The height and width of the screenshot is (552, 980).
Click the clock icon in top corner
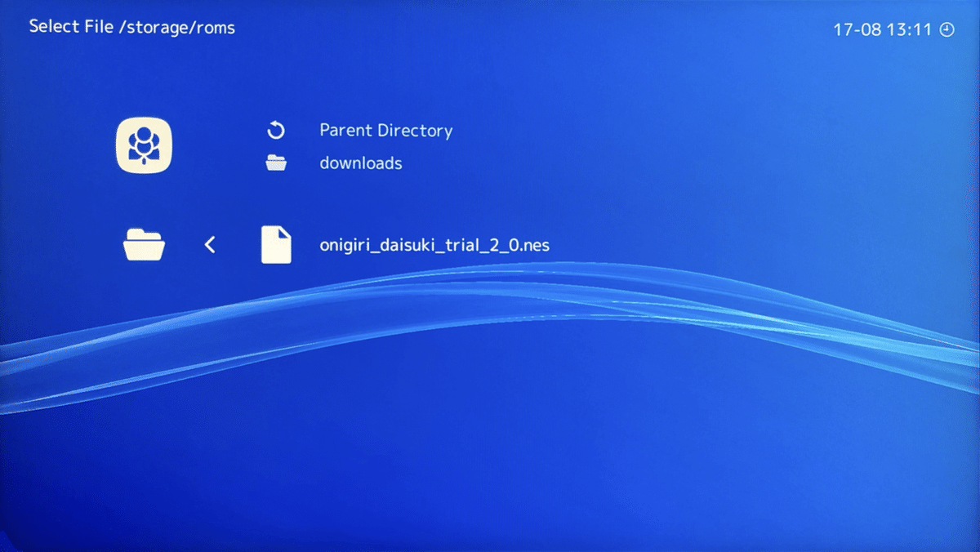947,29
